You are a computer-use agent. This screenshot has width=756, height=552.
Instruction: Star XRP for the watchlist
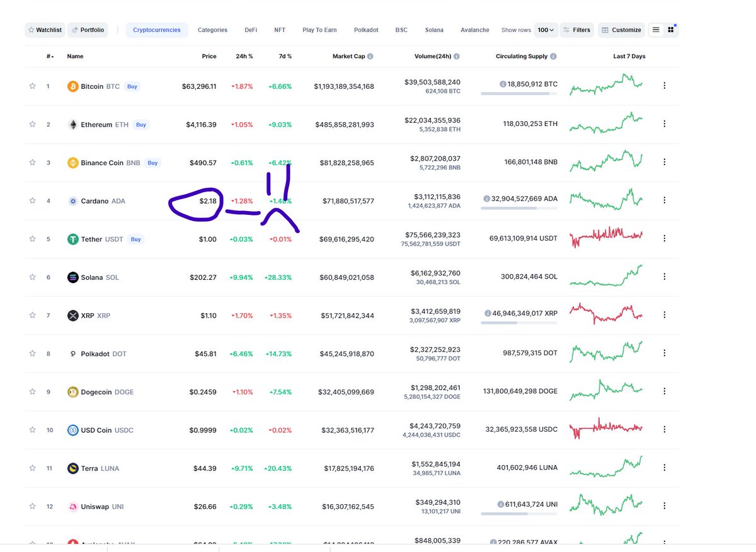[x=32, y=315]
